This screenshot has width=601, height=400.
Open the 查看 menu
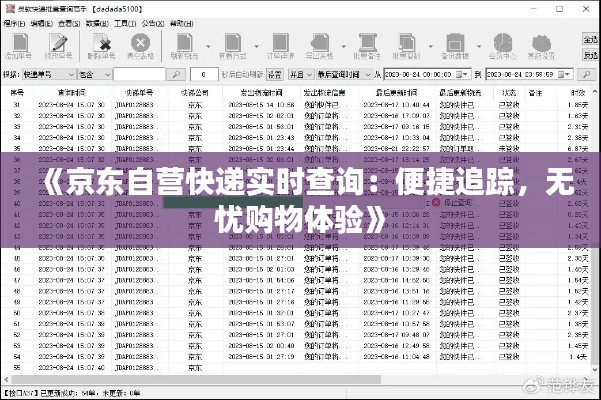[x=69, y=24]
